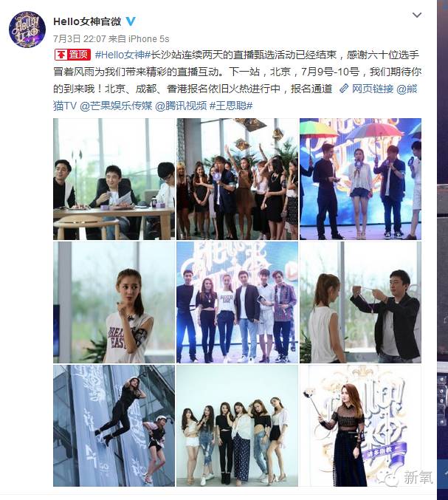Screen dimensions: 448x500
Task: Open photo of people under rainbow umbrellas
Action: [360, 179]
